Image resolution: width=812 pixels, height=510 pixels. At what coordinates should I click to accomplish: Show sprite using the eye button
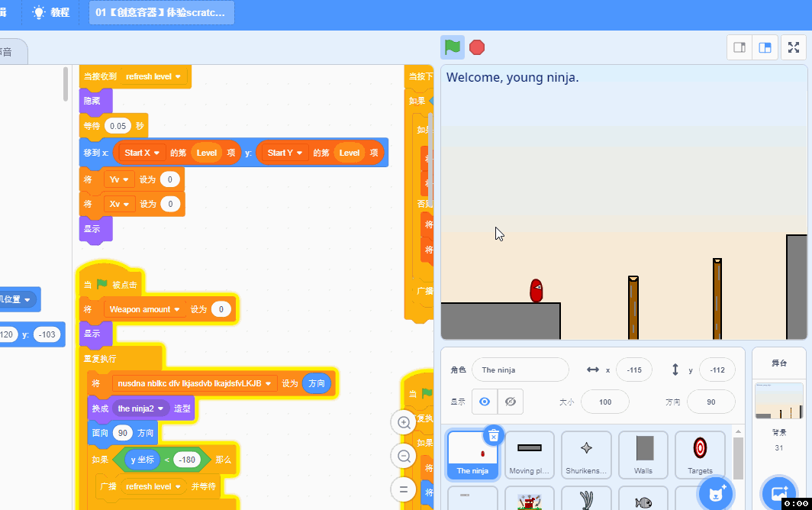coord(484,402)
